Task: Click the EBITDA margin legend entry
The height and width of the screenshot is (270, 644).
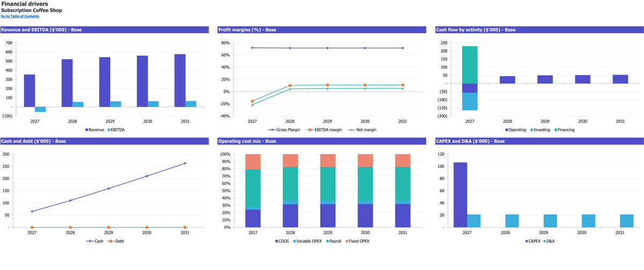Action: coord(325,130)
